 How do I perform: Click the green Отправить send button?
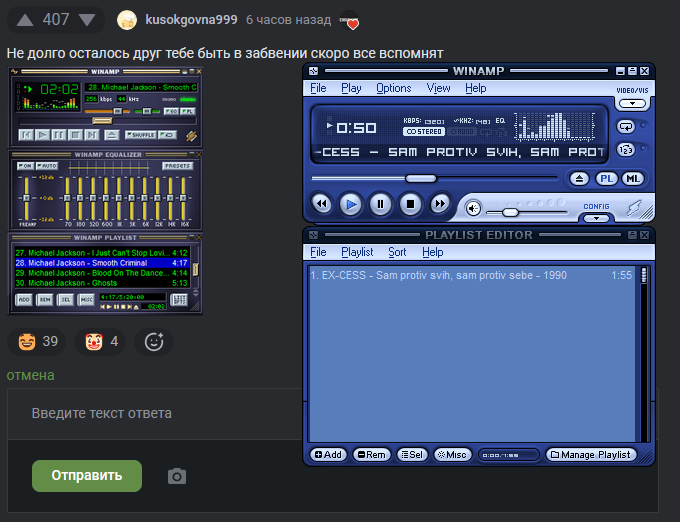pos(87,476)
